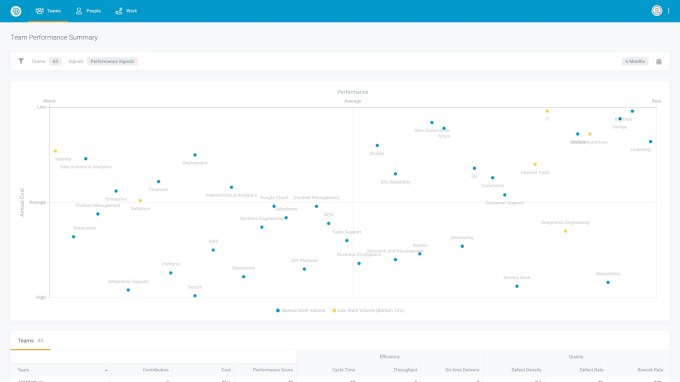Select the yellow IT data point
This screenshot has height=382, width=680.
pos(547,111)
